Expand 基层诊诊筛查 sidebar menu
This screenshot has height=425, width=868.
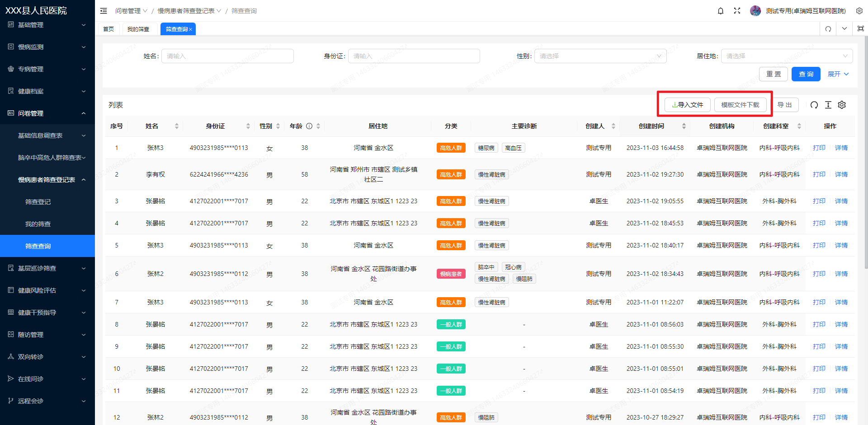47,268
